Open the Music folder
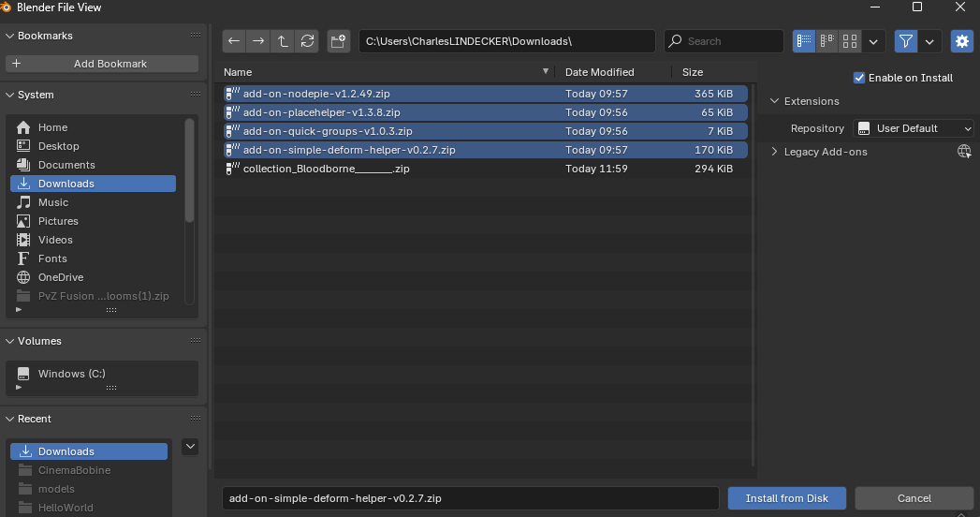Viewport: 980px width, 517px height. tap(93, 202)
